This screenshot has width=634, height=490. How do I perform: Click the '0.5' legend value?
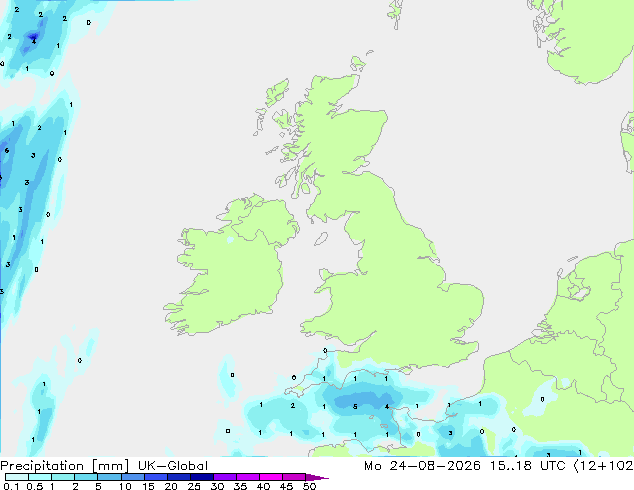pos(35,486)
